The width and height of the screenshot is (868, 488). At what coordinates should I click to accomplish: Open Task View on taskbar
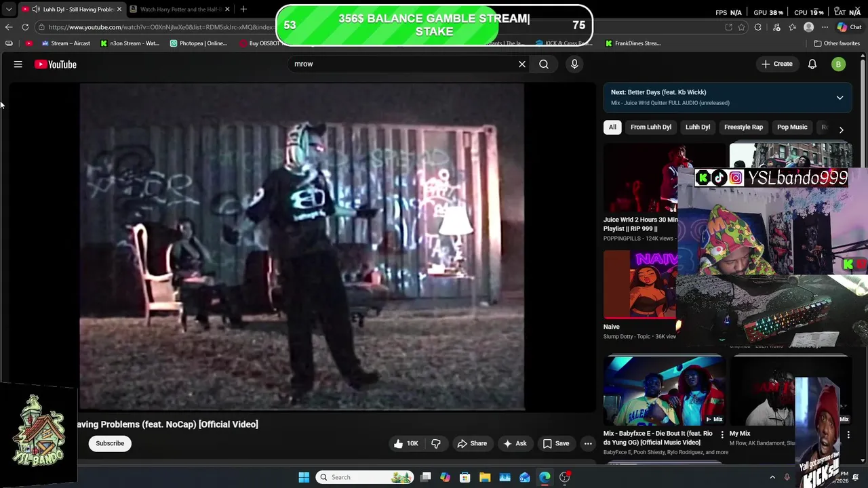click(x=425, y=477)
